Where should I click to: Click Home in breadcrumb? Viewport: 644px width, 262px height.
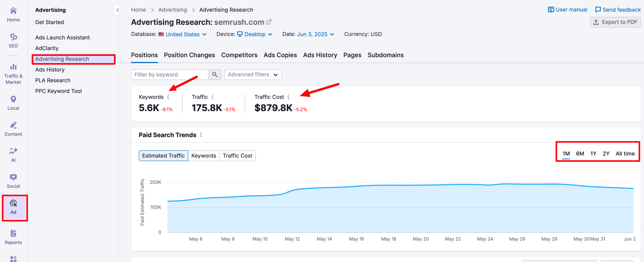(138, 10)
